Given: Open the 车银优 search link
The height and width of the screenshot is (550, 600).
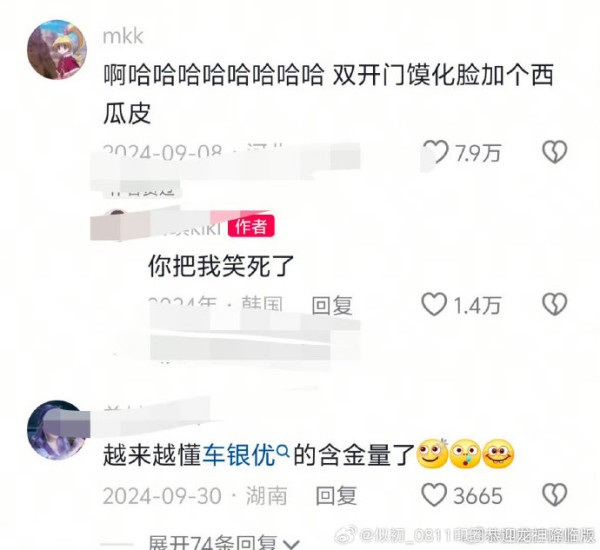Looking at the screenshot, I should [x=239, y=455].
